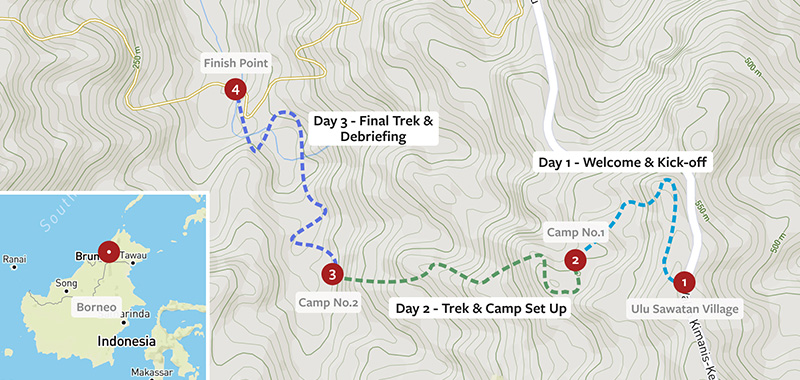Open Day 2 - Trek & Camp Set Up label
This screenshot has width=800, height=380.
pos(482,309)
